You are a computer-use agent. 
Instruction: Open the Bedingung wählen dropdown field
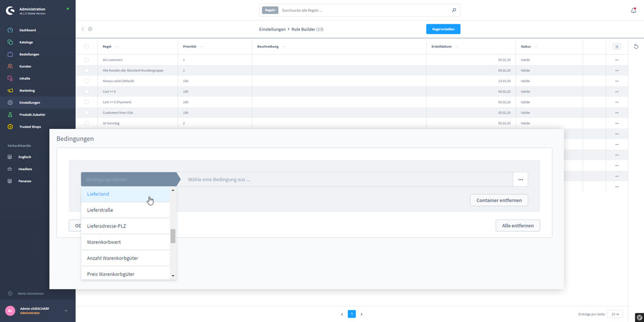pyautogui.click(x=129, y=179)
